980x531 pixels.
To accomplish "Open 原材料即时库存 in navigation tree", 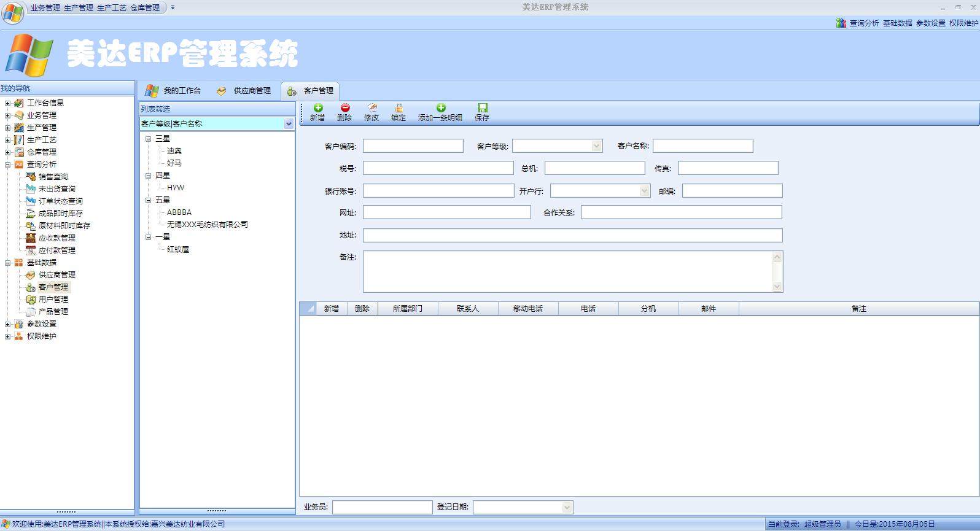I will pyautogui.click(x=64, y=226).
